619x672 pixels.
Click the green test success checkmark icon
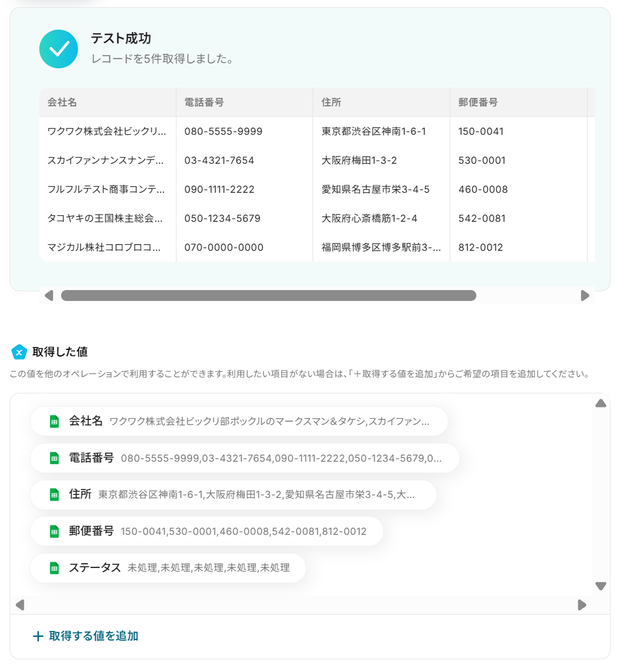coord(59,49)
